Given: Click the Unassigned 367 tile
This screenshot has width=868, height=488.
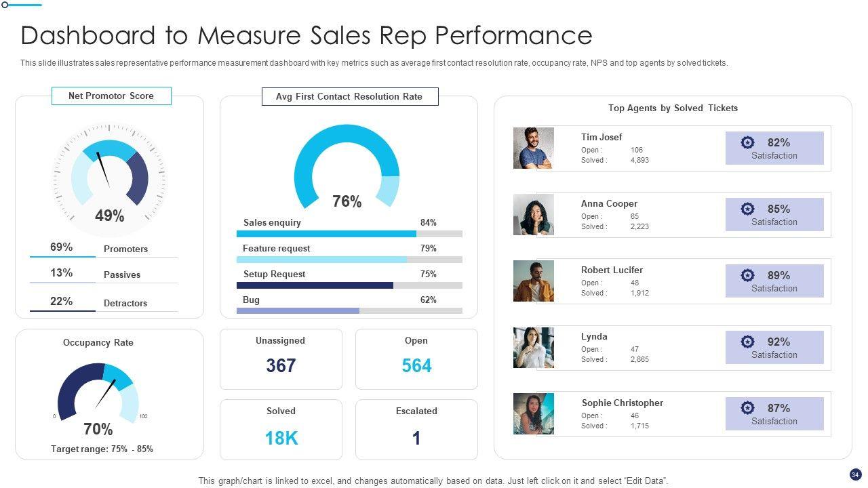Looking at the screenshot, I should [x=281, y=359].
